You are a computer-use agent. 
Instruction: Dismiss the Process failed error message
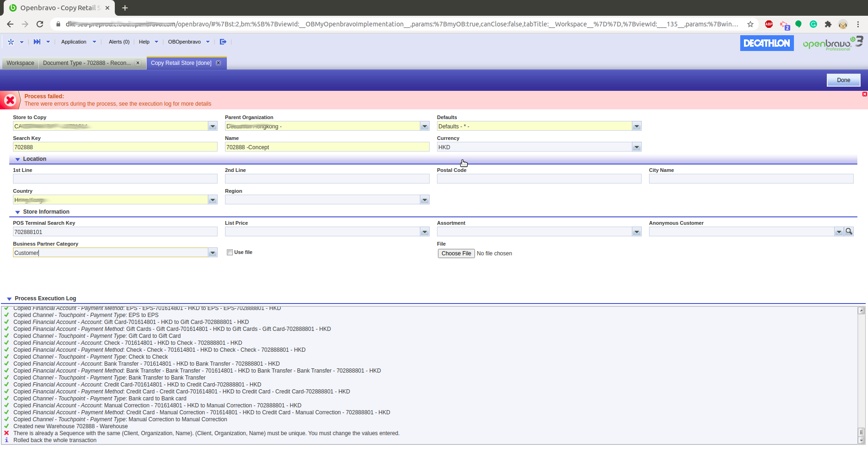864,94
